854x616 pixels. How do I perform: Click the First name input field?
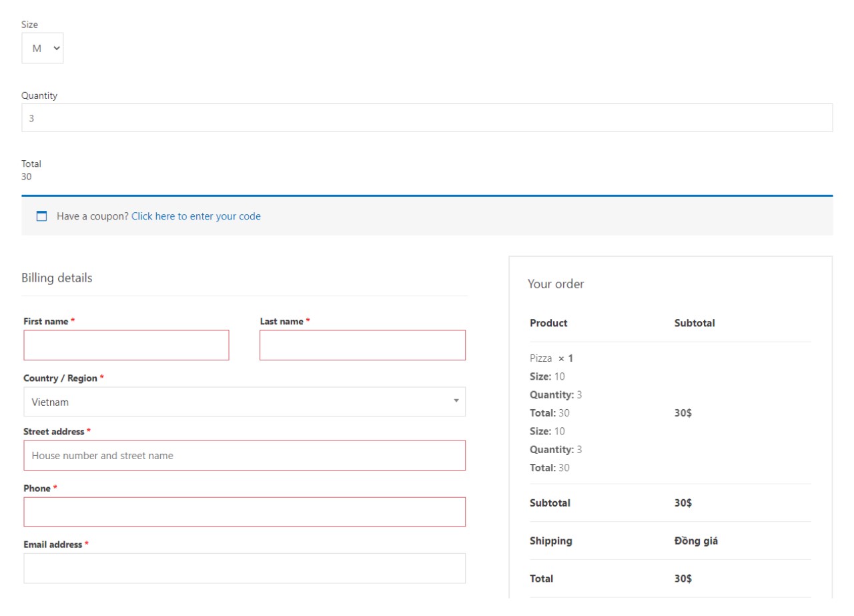[x=126, y=345]
